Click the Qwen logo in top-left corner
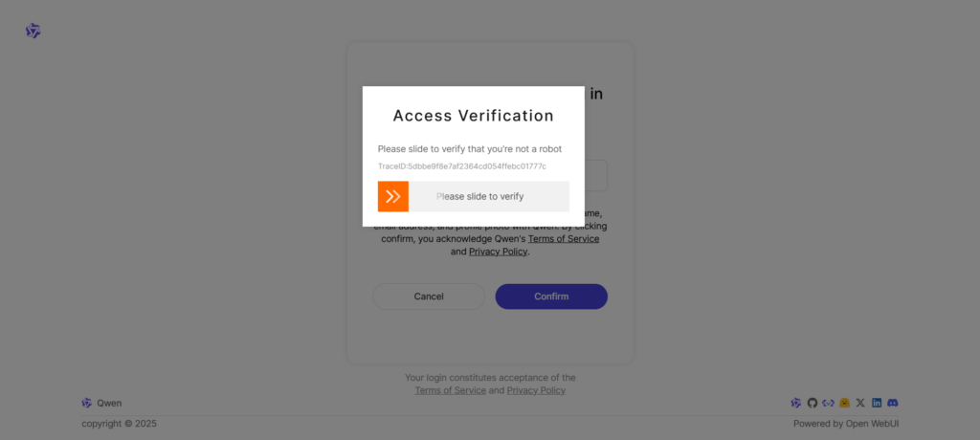 click(33, 32)
